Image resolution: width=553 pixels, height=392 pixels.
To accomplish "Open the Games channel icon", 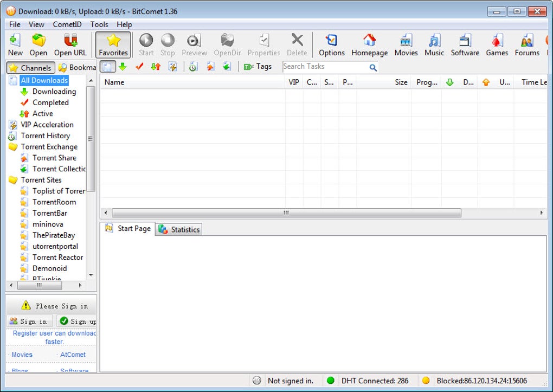I will click(x=497, y=45).
